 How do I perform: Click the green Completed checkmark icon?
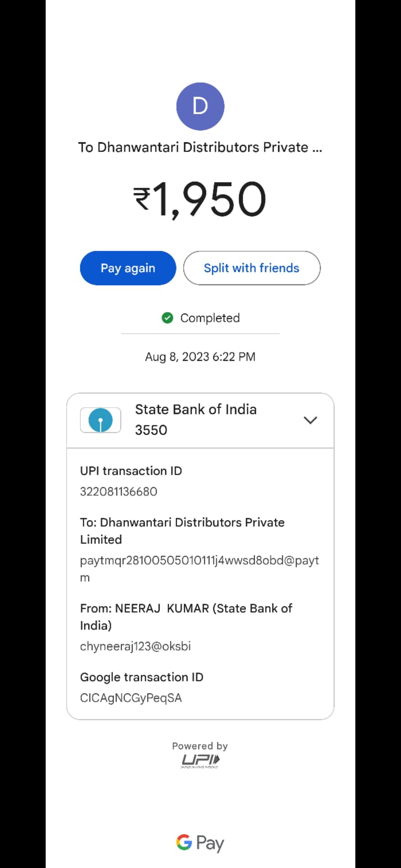click(x=167, y=318)
